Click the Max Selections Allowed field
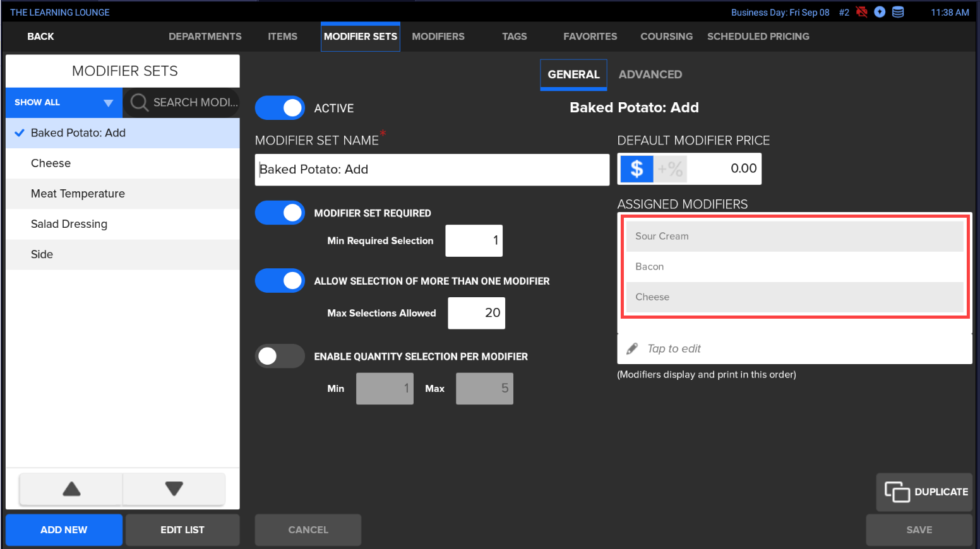Screen dimensions: 980x549 (476, 313)
